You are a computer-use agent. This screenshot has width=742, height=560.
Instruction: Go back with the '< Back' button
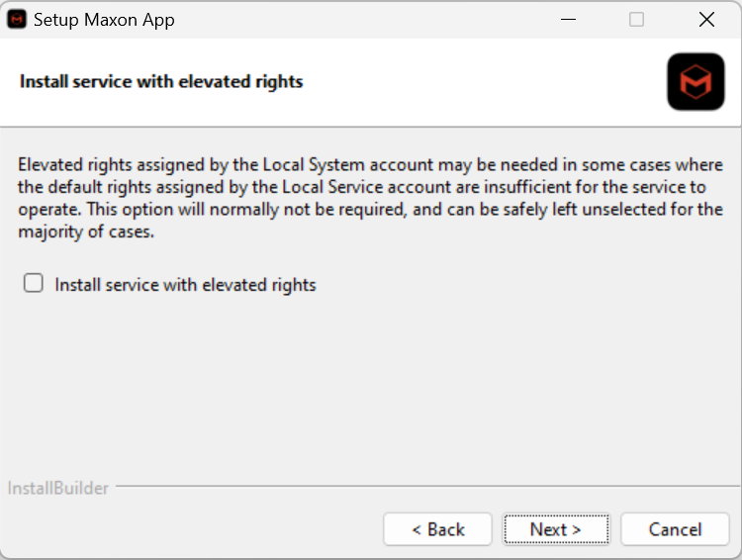tap(437, 529)
